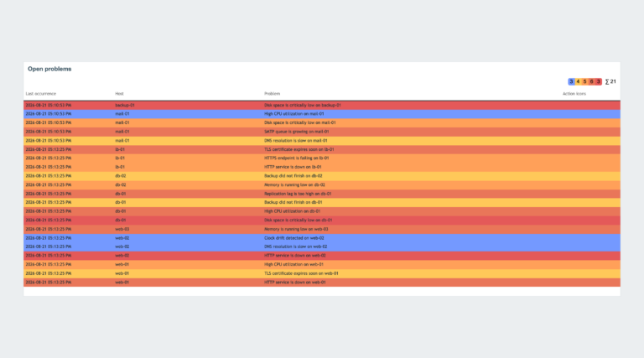Click the backup-01 host cell

pos(125,105)
